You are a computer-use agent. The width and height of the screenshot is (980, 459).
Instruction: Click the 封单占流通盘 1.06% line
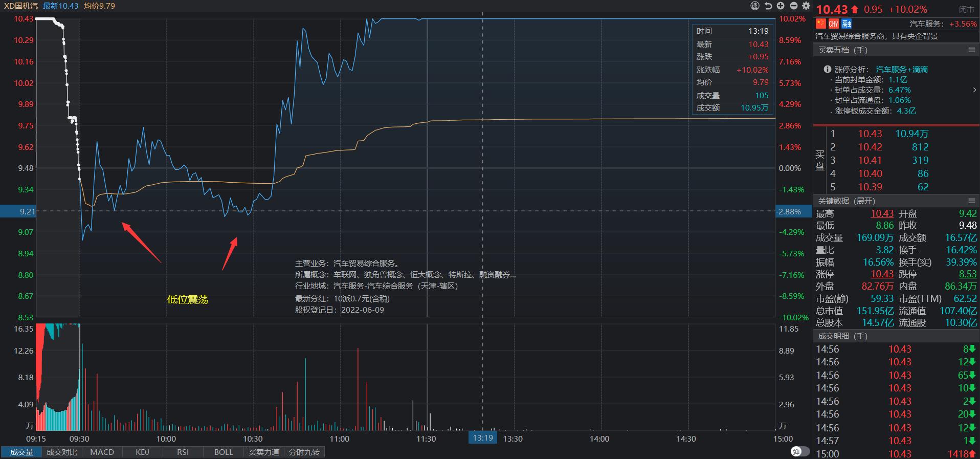coord(870,100)
